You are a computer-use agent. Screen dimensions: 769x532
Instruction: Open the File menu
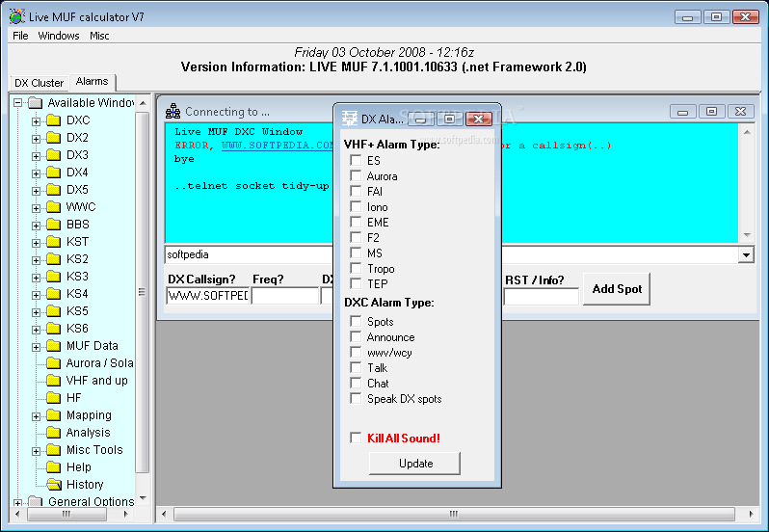pyautogui.click(x=20, y=36)
